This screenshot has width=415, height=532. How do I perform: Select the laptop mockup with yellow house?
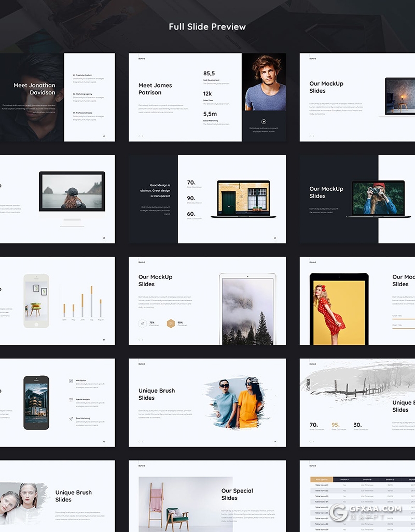click(x=243, y=199)
